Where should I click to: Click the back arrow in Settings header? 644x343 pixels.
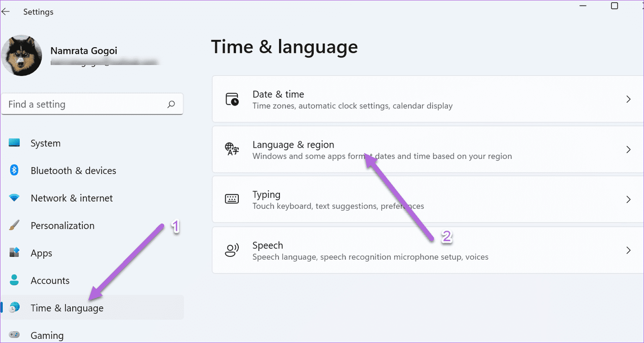coord(6,12)
